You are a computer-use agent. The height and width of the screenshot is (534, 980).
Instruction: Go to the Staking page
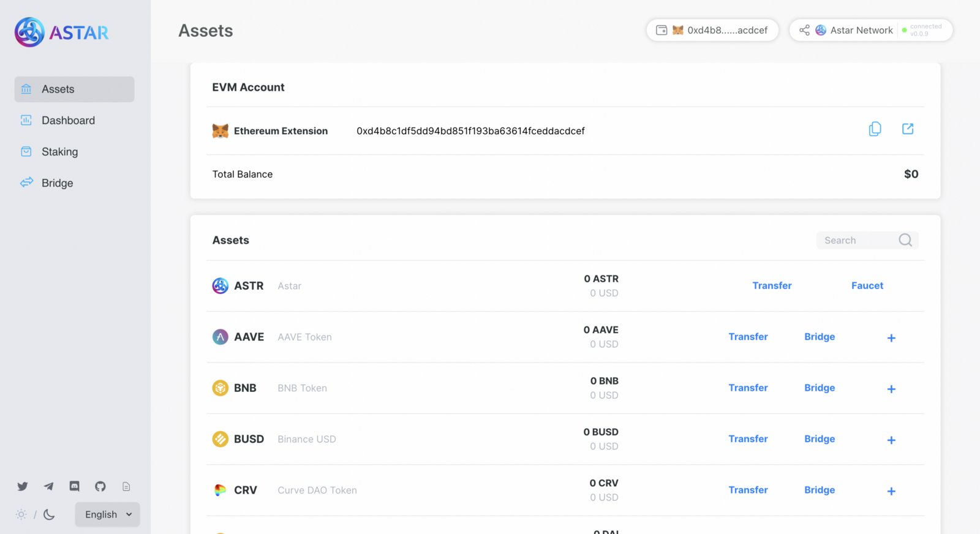(x=74, y=152)
